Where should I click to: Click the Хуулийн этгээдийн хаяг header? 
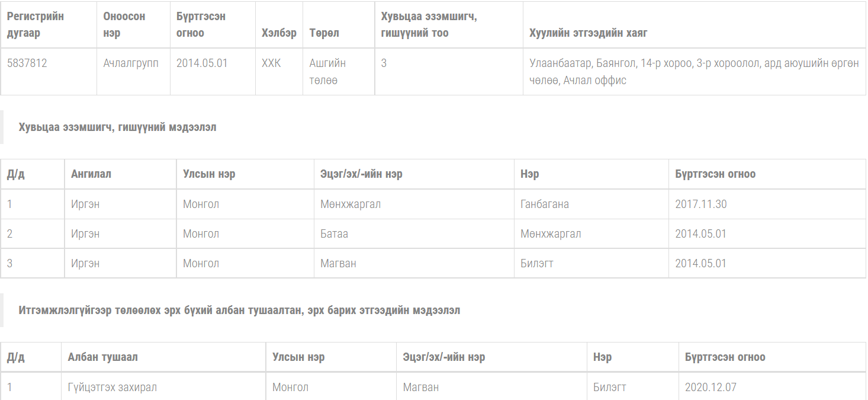point(588,33)
